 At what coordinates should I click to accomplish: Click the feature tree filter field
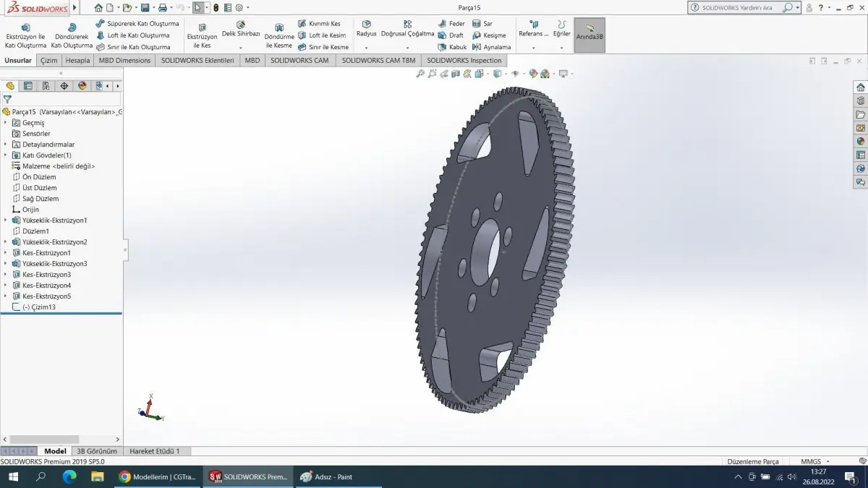pyautogui.click(x=61, y=99)
